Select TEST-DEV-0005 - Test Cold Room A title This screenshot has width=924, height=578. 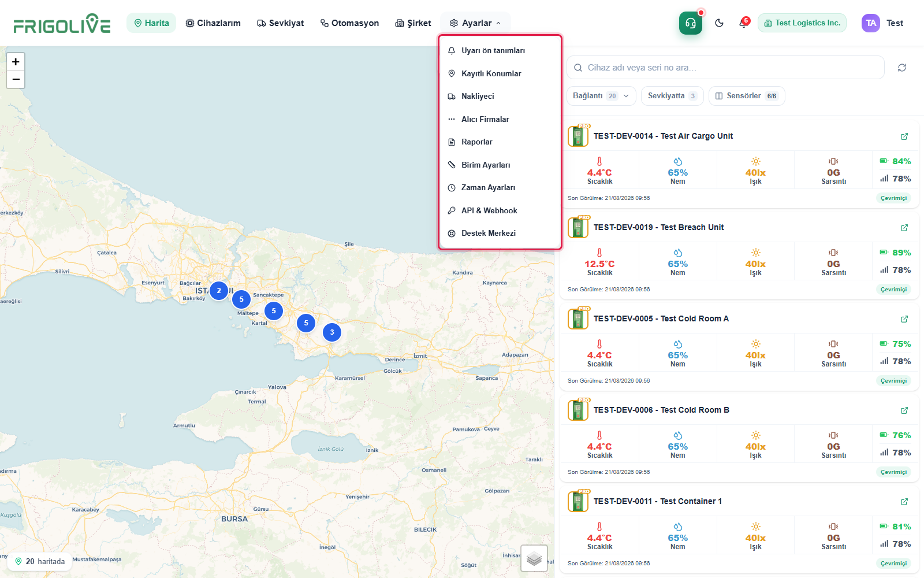pyautogui.click(x=661, y=319)
